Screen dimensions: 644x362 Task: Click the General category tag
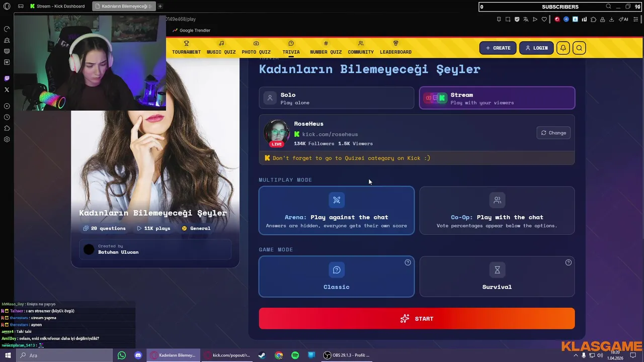pyautogui.click(x=196, y=228)
